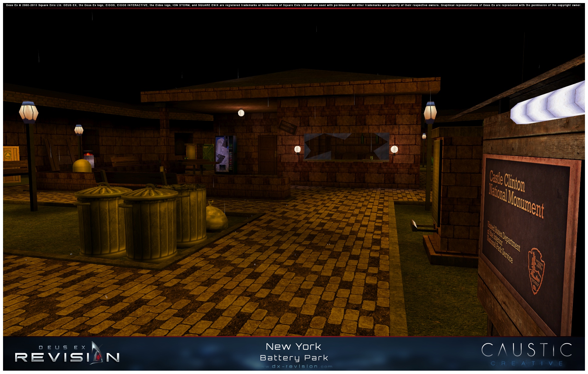
Task: Click the New York title text
Action: point(293,346)
